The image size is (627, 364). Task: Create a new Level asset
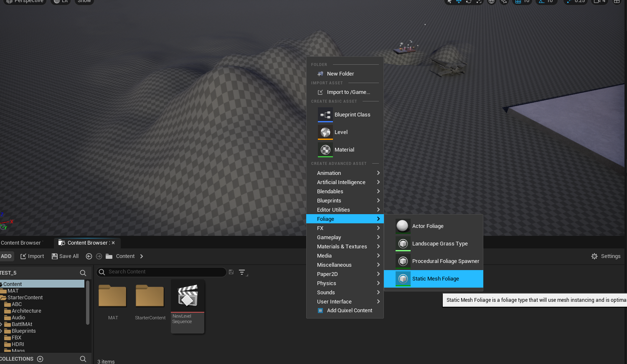coord(345,132)
